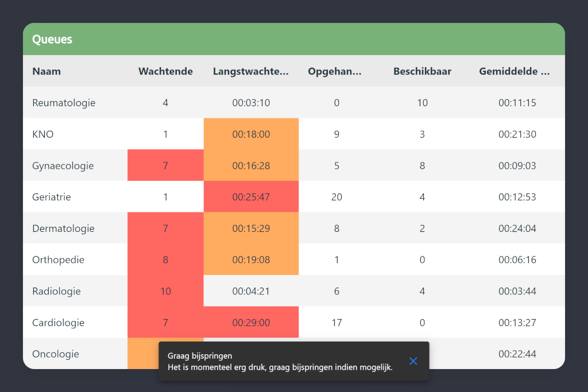Click Dermatologie longest wait 00:15:29
588x392 pixels.
coord(251,228)
